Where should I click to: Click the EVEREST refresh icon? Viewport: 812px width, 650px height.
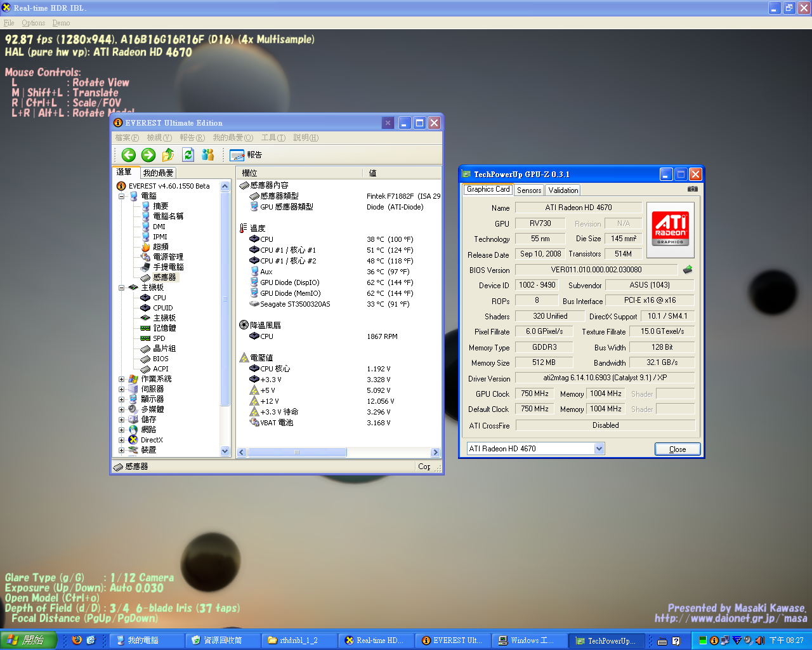pyautogui.click(x=188, y=155)
